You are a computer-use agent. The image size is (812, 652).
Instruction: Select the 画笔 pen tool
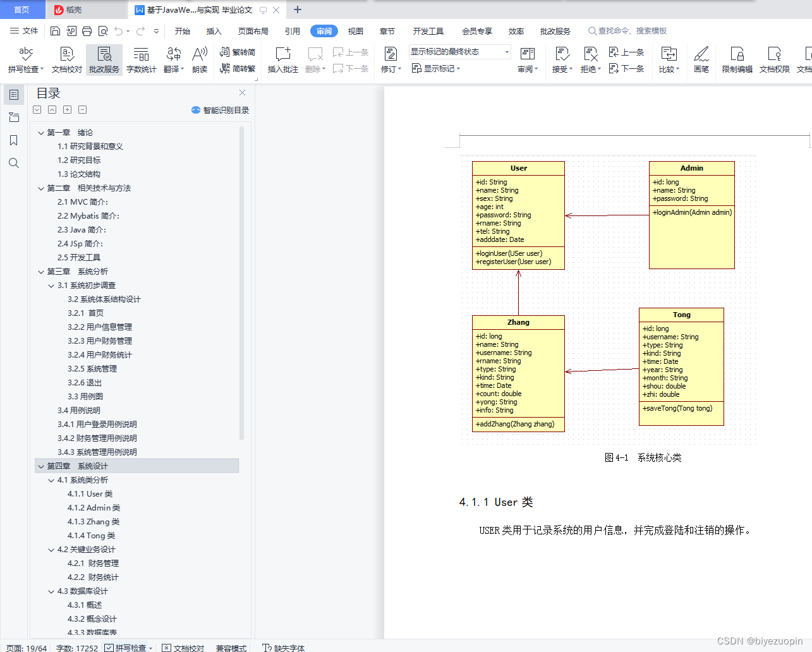[x=701, y=59]
